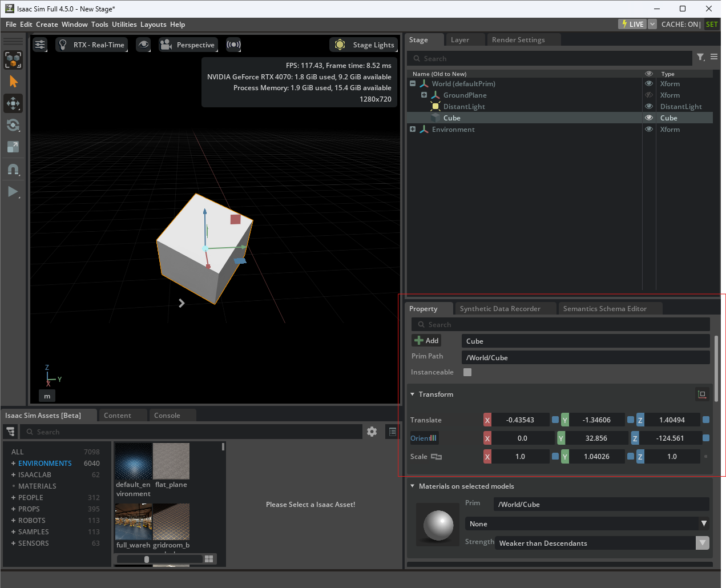Open the Strength Weaker than Descendants dropdown

click(x=602, y=543)
